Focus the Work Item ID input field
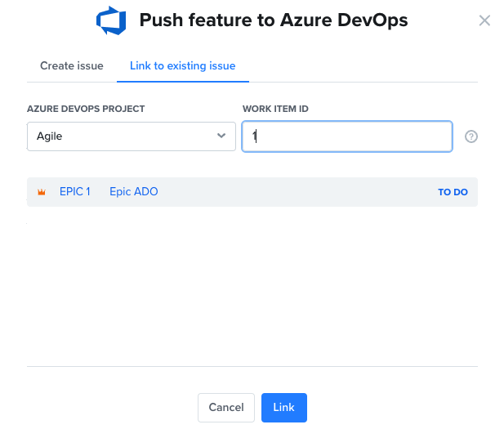Viewport: 504px width, 438px height. [x=347, y=136]
